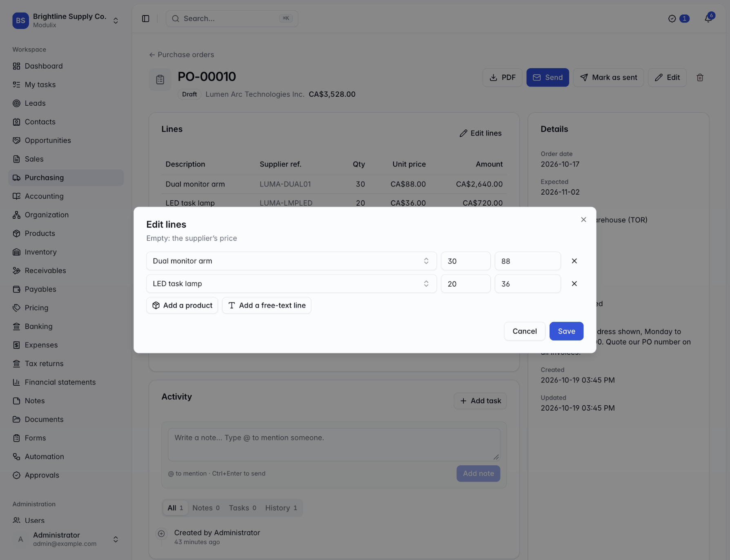Open Users under Administration

click(66, 520)
